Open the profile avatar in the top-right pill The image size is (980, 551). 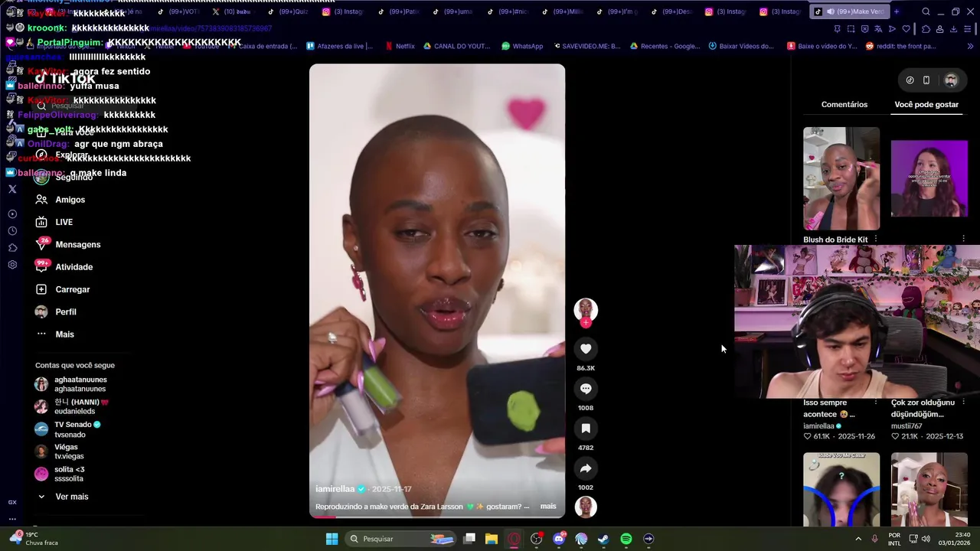[951, 80]
